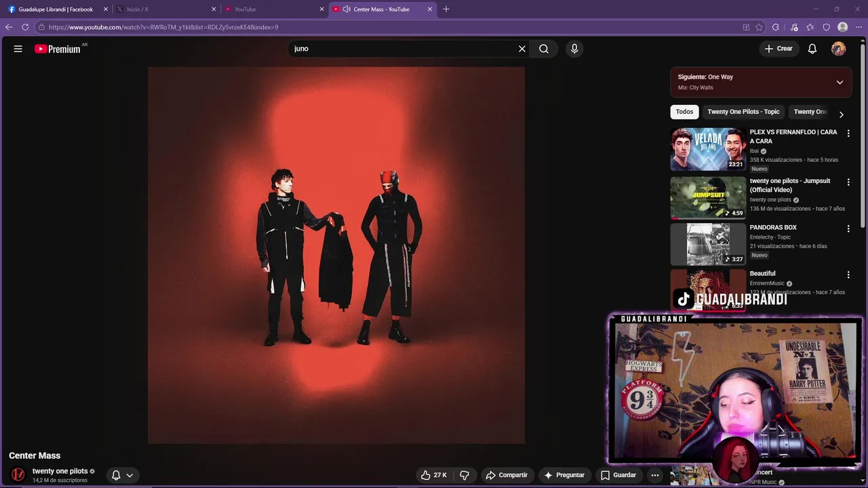Switch to the Inicio / X tab
This screenshot has height=488, width=868.
point(165,9)
